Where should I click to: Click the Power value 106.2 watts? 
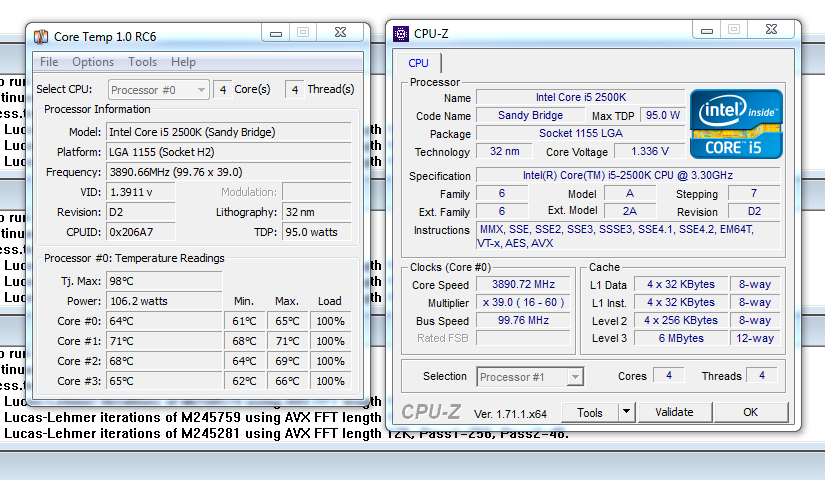[164, 301]
